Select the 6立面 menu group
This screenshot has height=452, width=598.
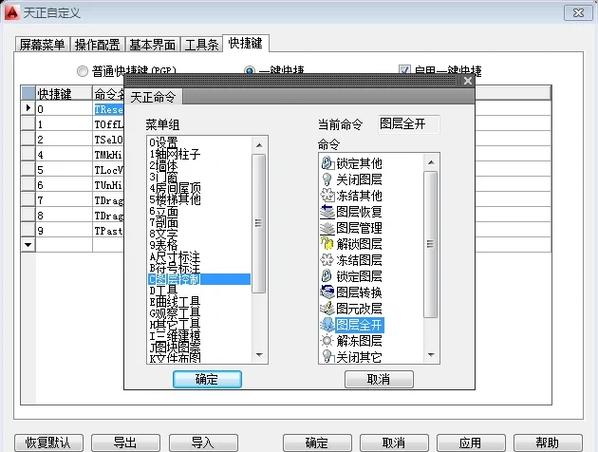pyautogui.click(x=199, y=211)
